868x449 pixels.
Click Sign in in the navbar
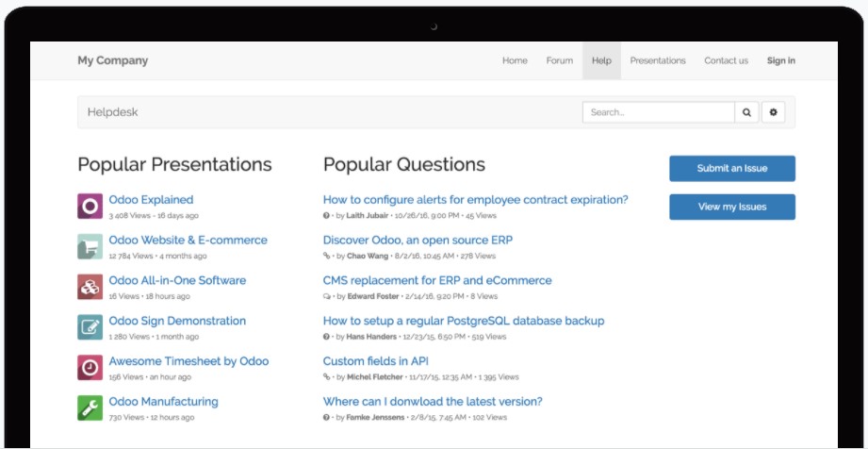point(781,61)
